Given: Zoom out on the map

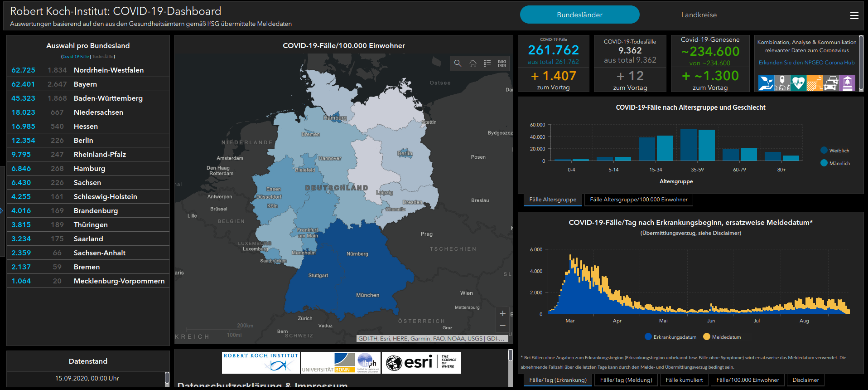Looking at the screenshot, I should pos(502,326).
